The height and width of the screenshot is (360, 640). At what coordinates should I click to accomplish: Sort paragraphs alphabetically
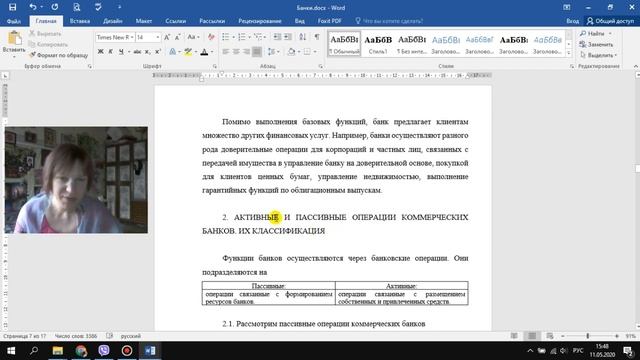302,37
